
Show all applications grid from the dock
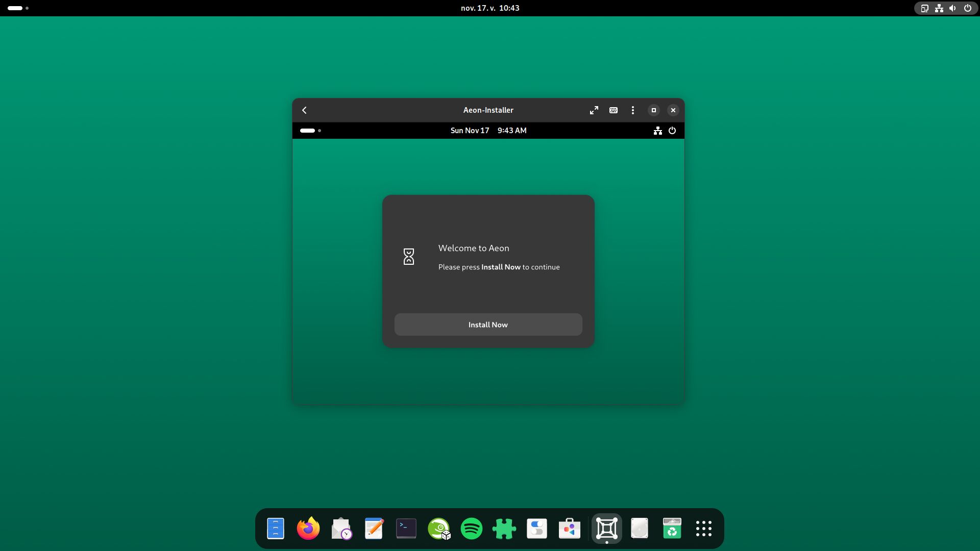point(704,529)
